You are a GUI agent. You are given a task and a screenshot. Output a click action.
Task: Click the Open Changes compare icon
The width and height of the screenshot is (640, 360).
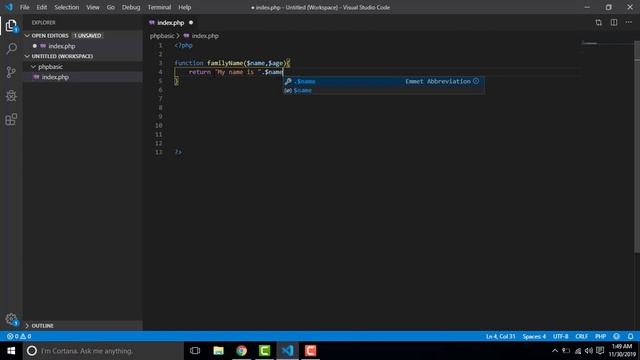pos(598,22)
